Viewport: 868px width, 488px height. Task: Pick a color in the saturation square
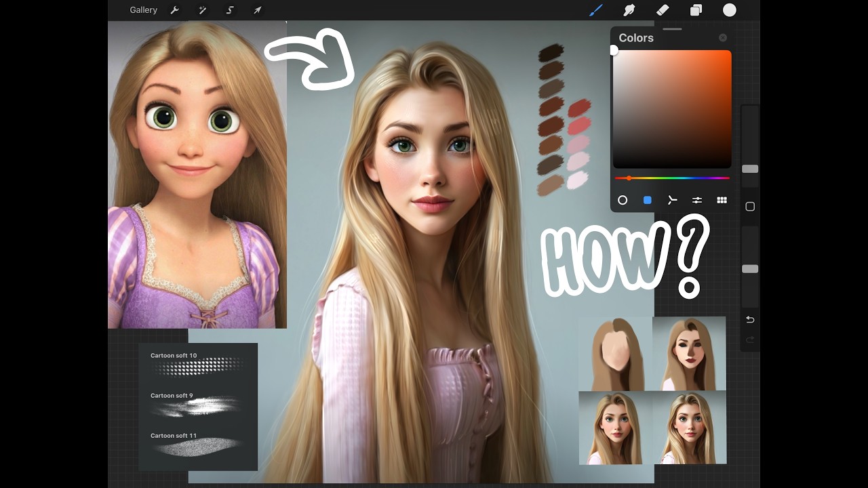672,109
